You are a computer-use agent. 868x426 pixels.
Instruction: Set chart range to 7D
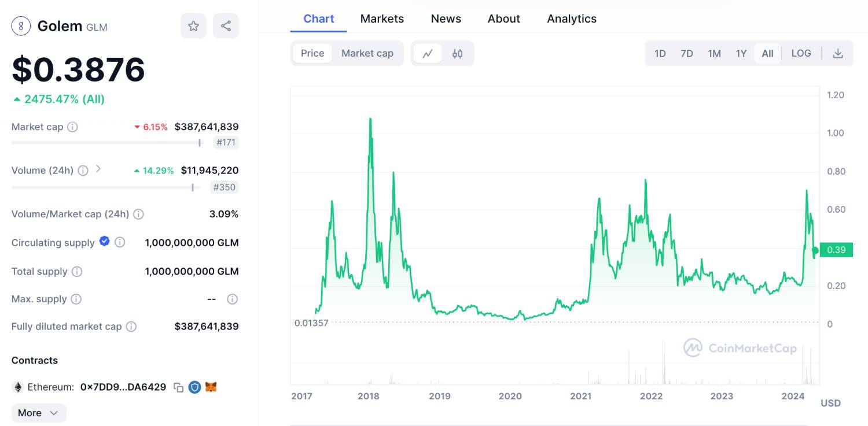(x=686, y=53)
